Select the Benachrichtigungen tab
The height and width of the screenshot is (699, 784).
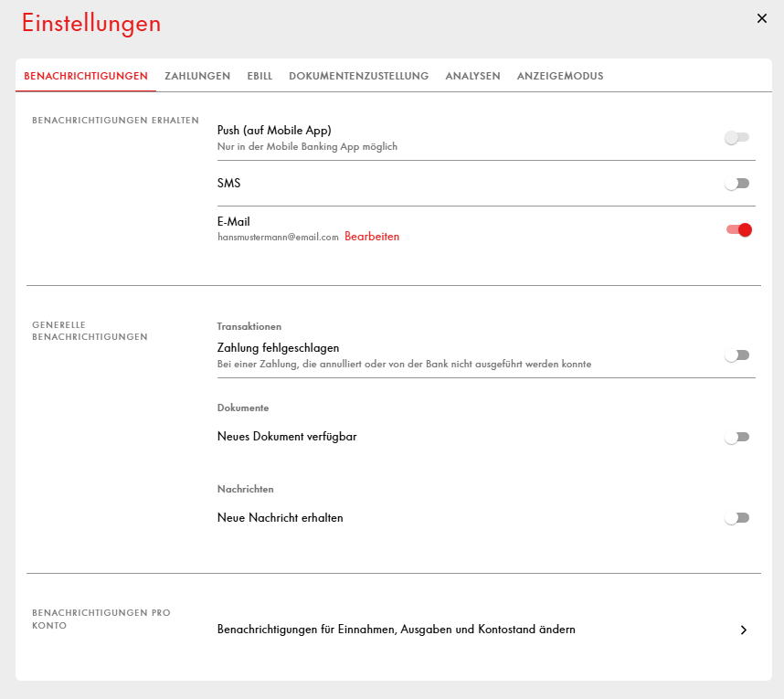tap(86, 76)
